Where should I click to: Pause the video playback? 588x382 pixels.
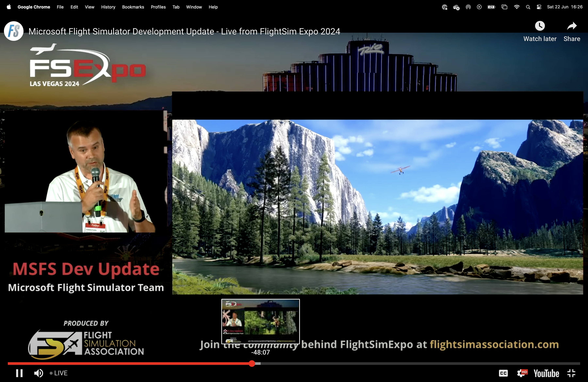click(19, 373)
